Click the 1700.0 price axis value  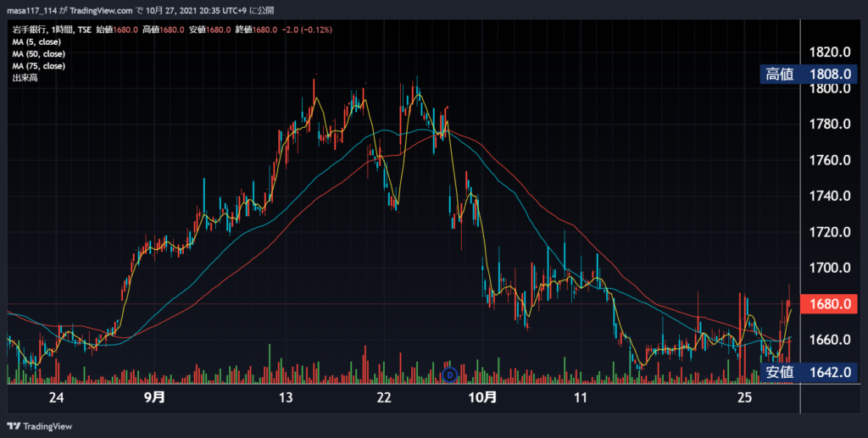pos(829,269)
